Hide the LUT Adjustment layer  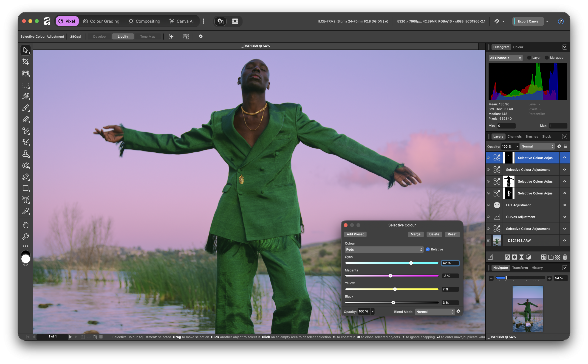(564, 205)
